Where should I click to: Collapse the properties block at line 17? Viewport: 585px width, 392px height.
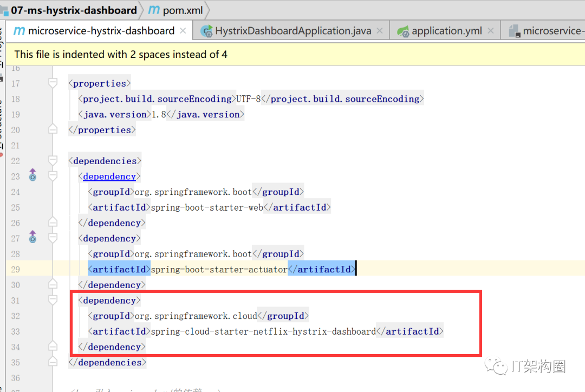pyautogui.click(x=53, y=83)
